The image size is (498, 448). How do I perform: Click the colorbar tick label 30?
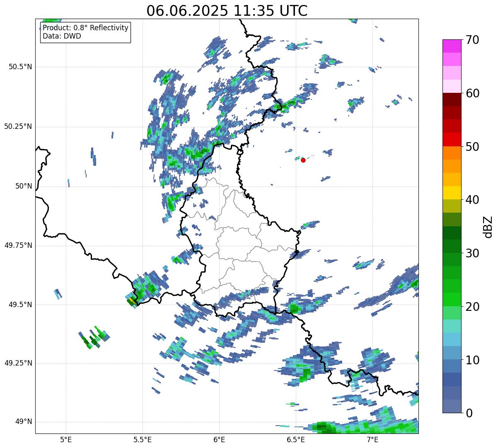click(x=472, y=254)
